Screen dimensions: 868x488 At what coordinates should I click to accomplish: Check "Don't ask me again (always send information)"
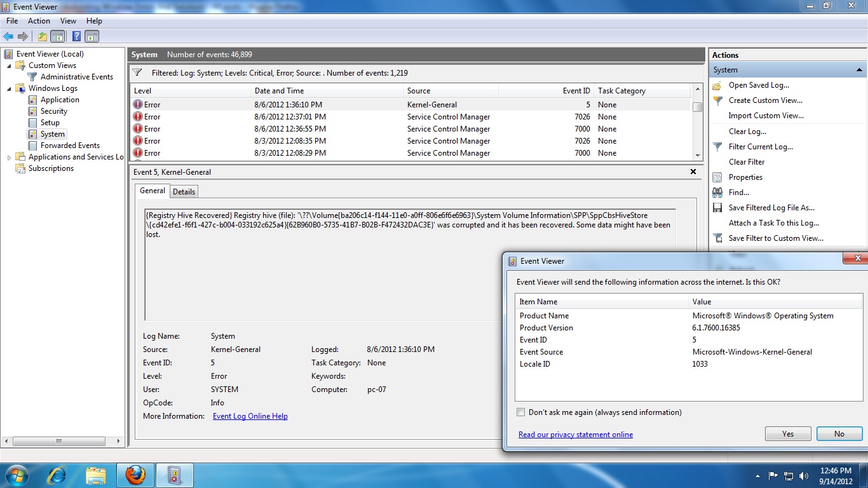[521, 412]
